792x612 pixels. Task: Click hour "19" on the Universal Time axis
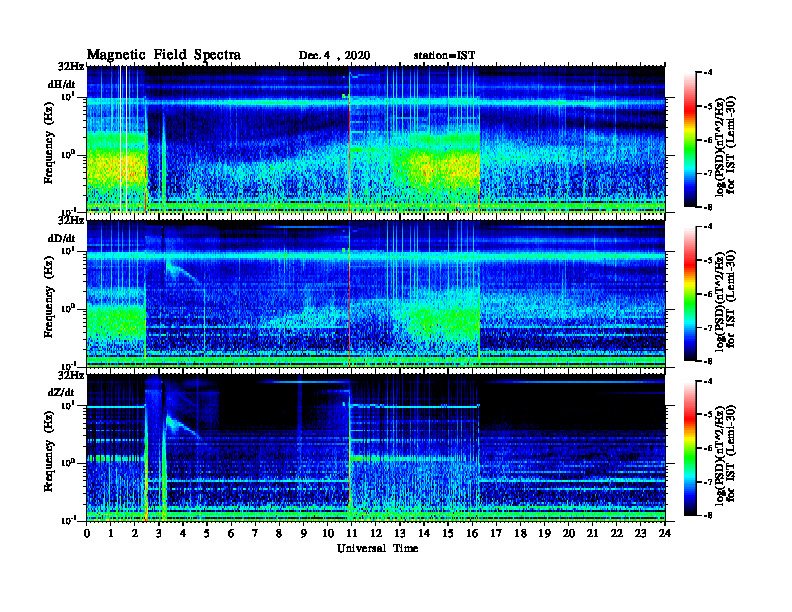click(544, 534)
